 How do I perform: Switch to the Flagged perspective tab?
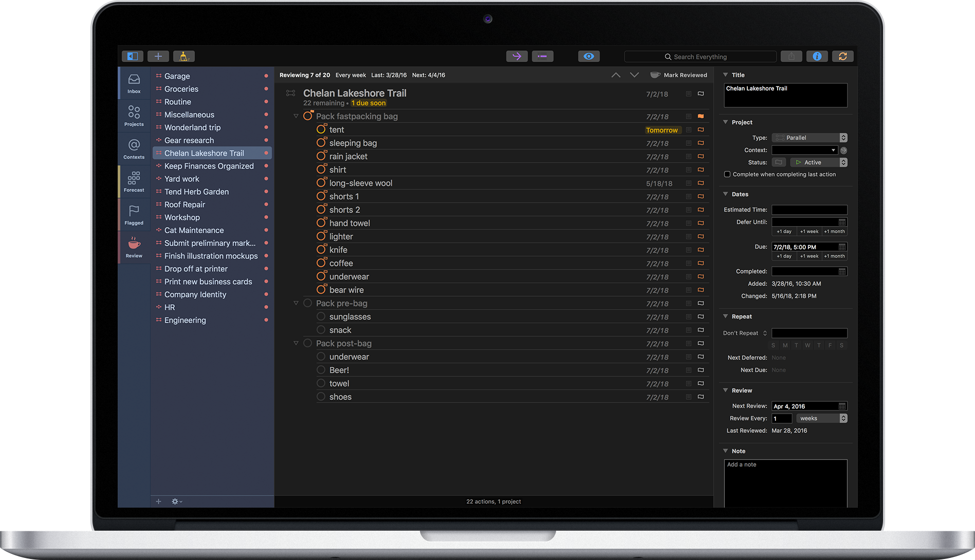coord(134,214)
